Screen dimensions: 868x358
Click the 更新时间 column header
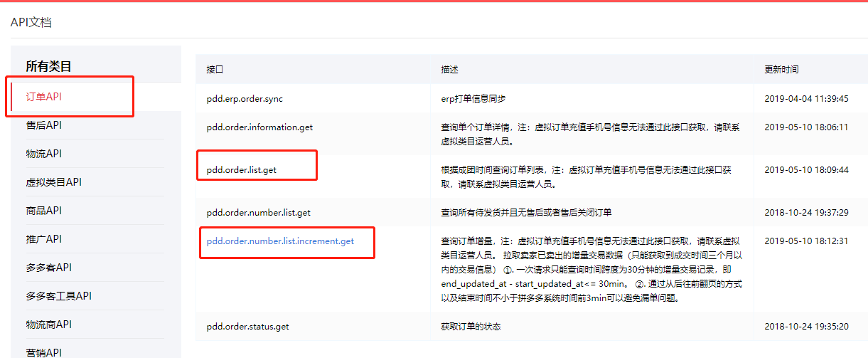[781, 70]
